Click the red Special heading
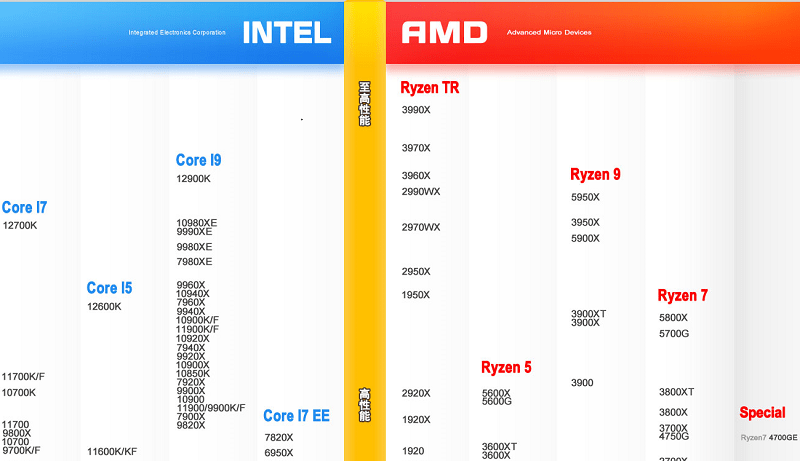The width and height of the screenshot is (800, 461). (x=762, y=413)
